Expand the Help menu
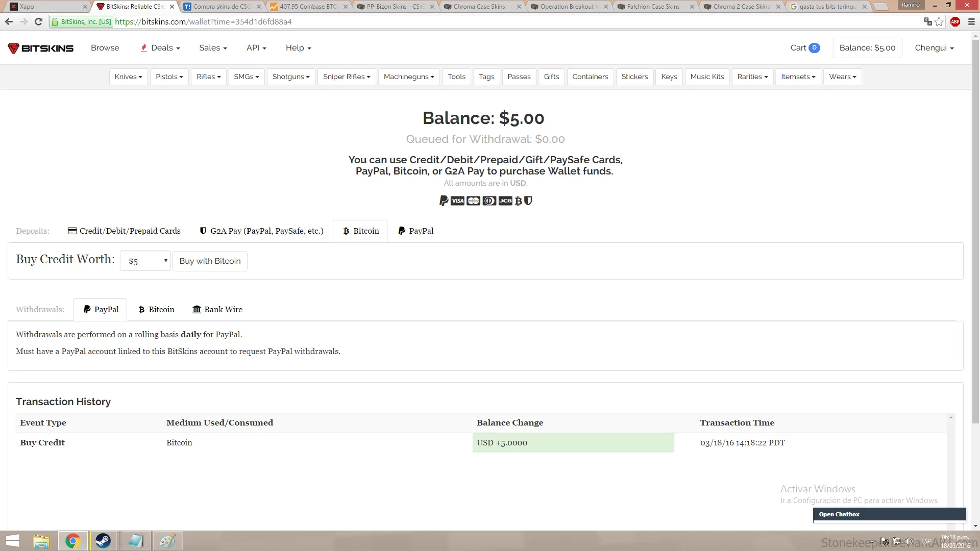 pyautogui.click(x=298, y=48)
